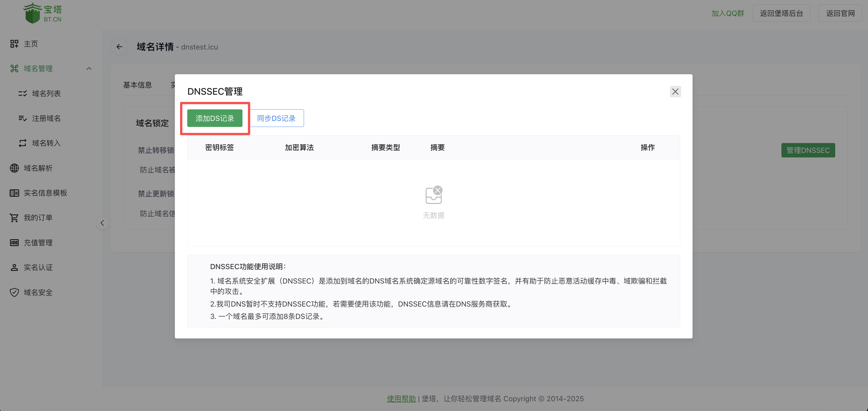The height and width of the screenshot is (411, 868).
Task: Open the 使用帮助 help link
Action: 401,399
